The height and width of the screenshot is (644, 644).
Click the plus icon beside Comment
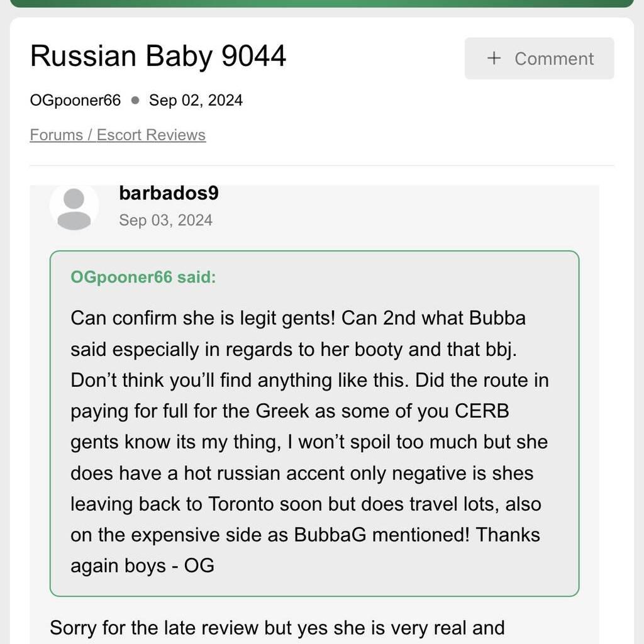pos(494,58)
